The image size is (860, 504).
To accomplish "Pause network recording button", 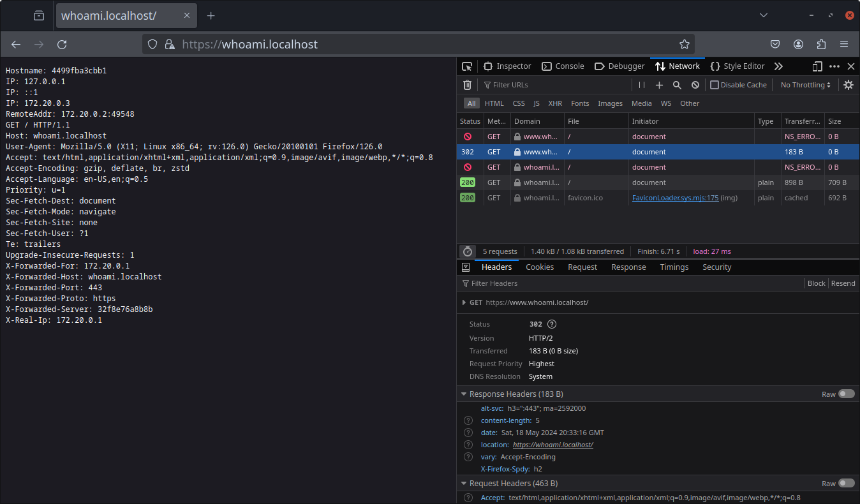I will 642,85.
